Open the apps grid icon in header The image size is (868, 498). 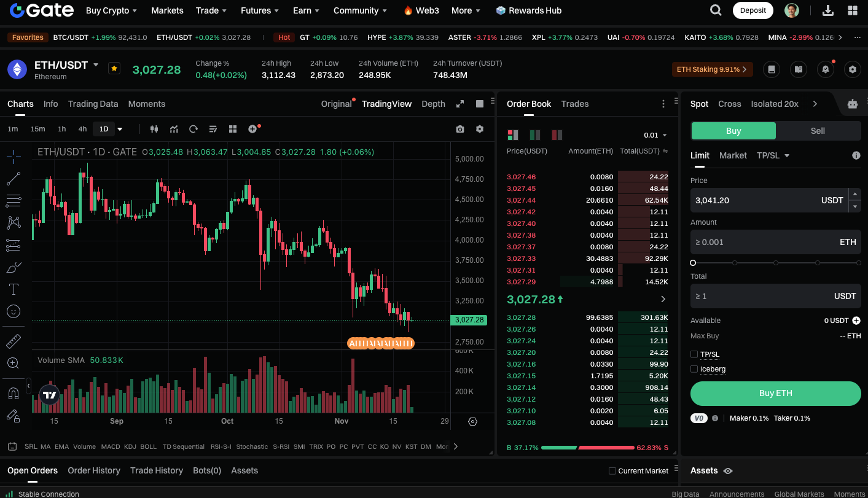(x=853, y=10)
